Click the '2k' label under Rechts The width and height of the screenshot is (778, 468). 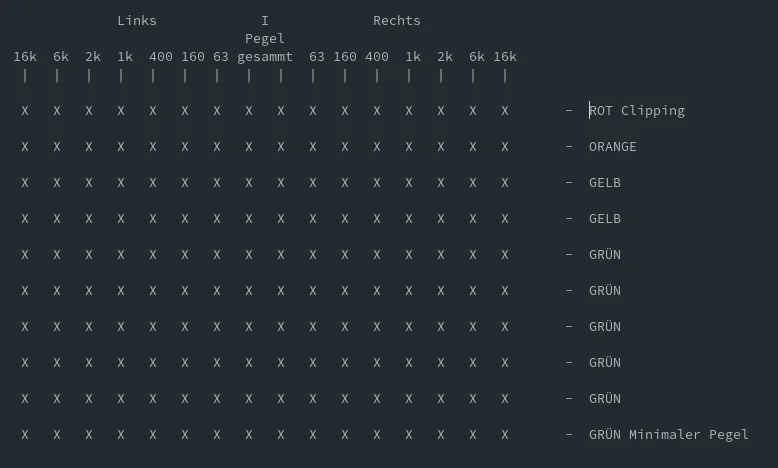[x=445, y=56]
